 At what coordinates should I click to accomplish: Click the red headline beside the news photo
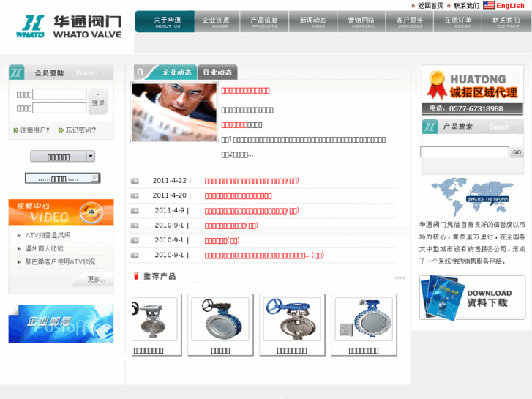pos(245,91)
